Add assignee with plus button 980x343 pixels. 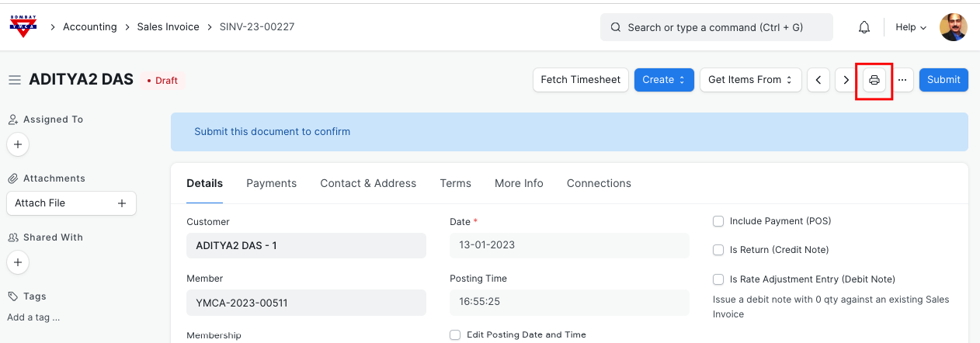coord(18,144)
